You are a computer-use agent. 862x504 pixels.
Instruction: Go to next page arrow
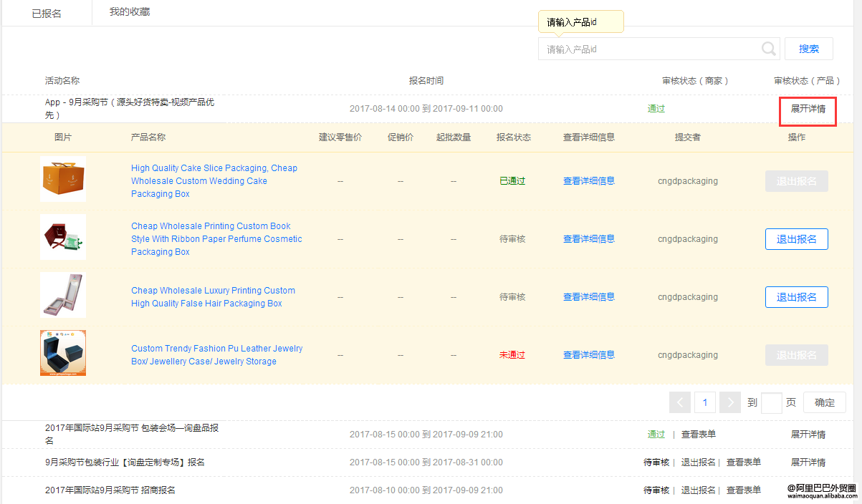click(x=729, y=402)
